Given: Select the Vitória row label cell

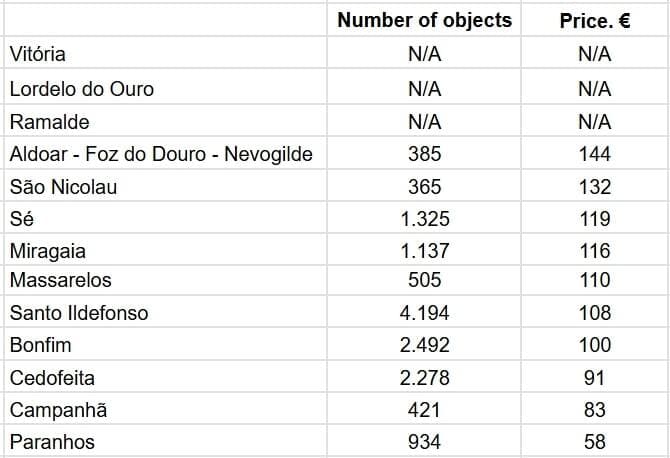Looking at the screenshot, I should (38, 54).
